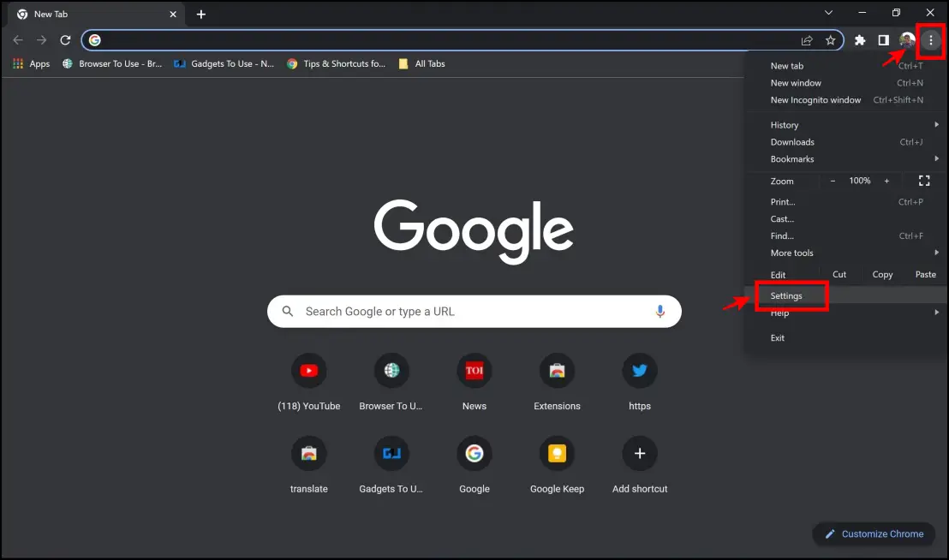Click the Search Google or type URL box

tap(474, 312)
